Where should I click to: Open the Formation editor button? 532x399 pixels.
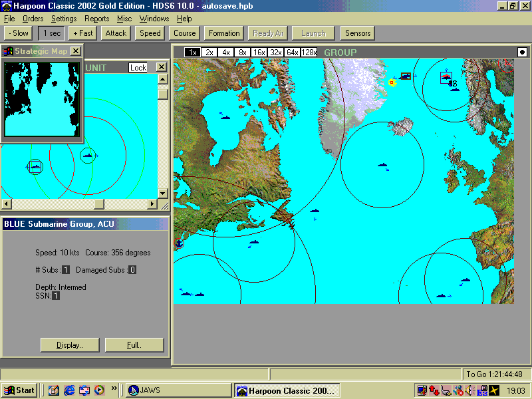click(224, 33)
